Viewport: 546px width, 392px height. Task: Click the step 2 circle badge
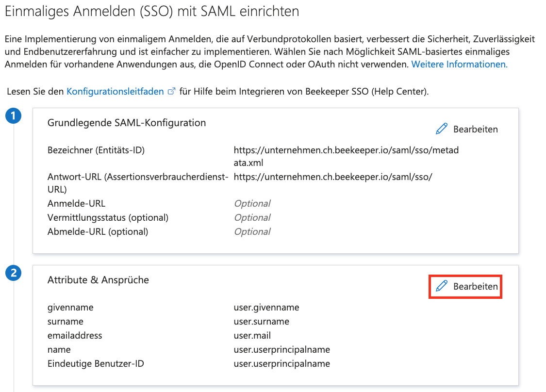click(x=13, y=273)
